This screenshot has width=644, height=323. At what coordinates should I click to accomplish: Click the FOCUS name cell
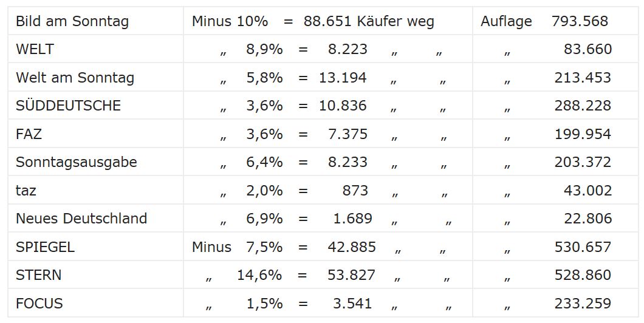click(95, 304)
